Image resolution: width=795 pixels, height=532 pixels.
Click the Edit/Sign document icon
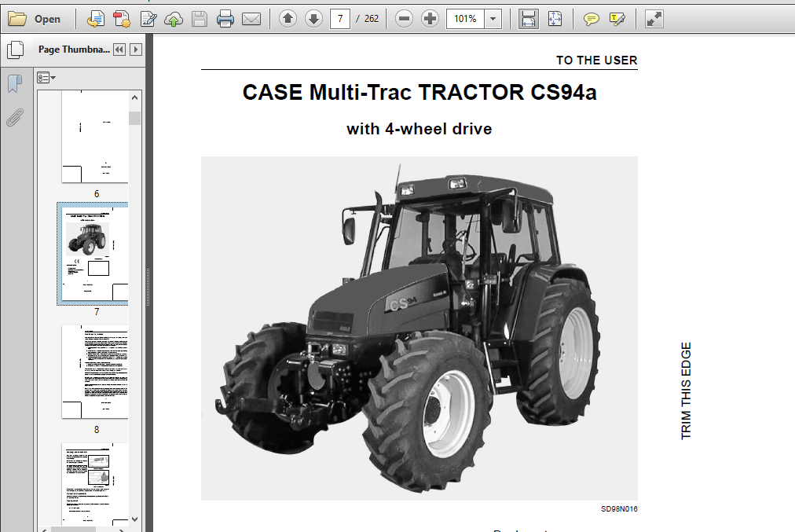click(x=148, y=20)
